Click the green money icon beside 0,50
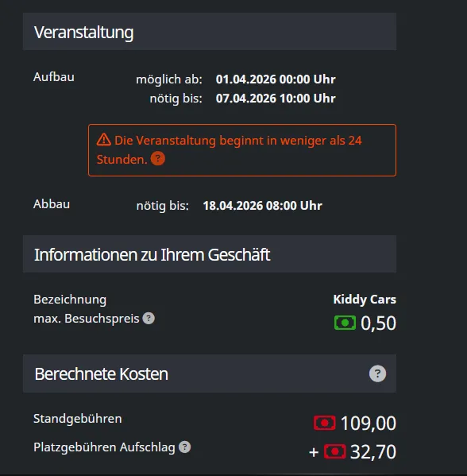 pyautogui.click(x=345, y=323)
